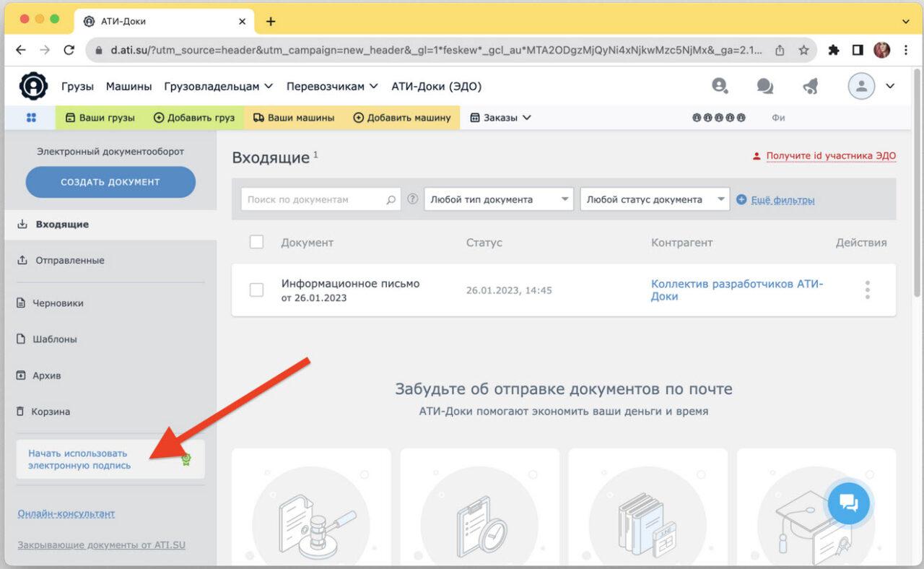The width and height of the screenshot is (924, 569).
Task: Open the Машины menu item
Action: pos(129,87)
